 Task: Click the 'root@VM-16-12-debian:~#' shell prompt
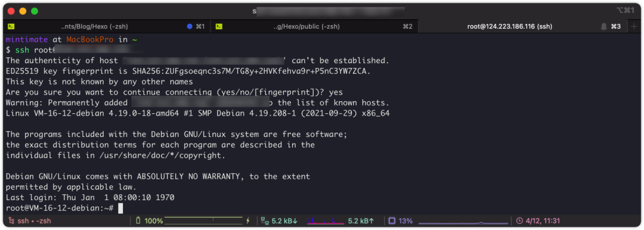tap(60, 208)
